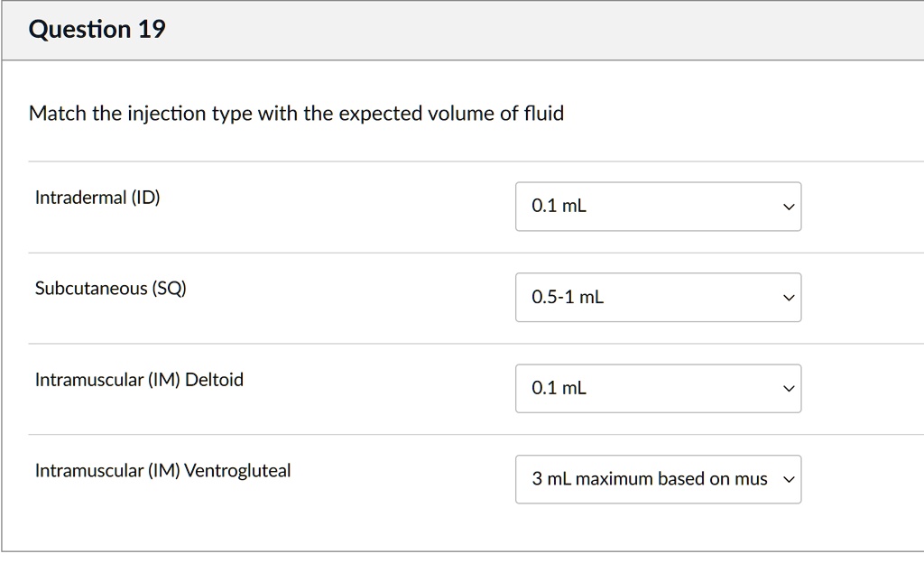Select the Intramuscular (IM) Ventrogluteal label

[162, 470]
